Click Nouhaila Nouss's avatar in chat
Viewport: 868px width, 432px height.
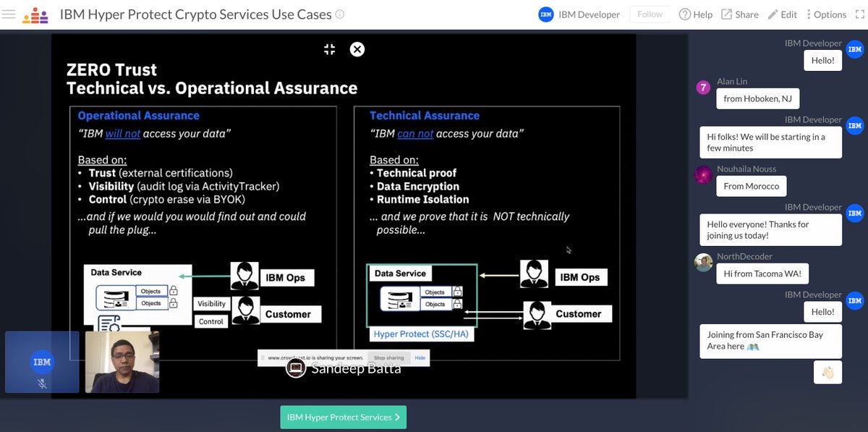[x=703, y=175]
